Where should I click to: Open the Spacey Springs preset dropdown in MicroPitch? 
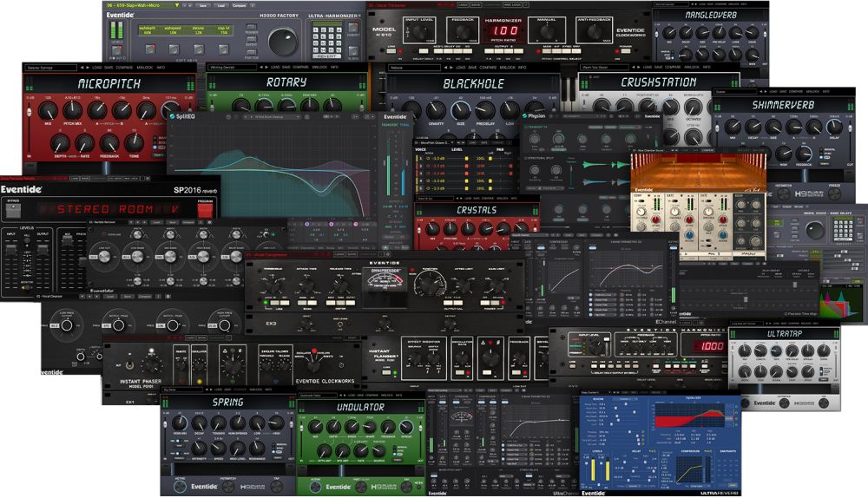(x=50, y=67)
